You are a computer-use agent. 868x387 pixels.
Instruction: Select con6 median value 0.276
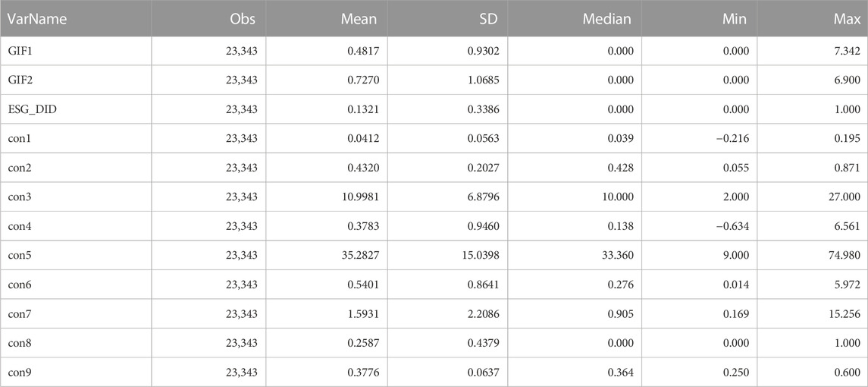[x=621, y=285]
